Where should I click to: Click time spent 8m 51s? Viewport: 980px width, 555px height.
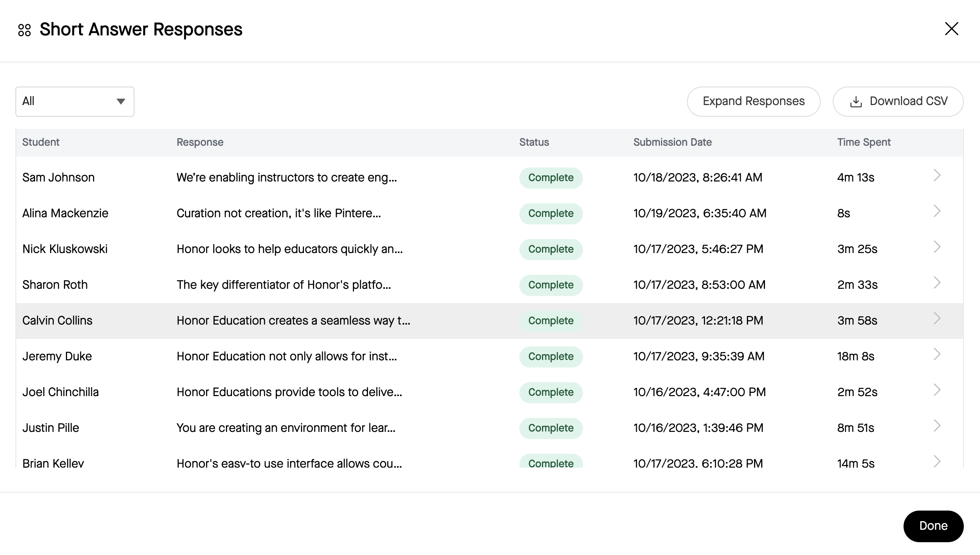(855, 428)
